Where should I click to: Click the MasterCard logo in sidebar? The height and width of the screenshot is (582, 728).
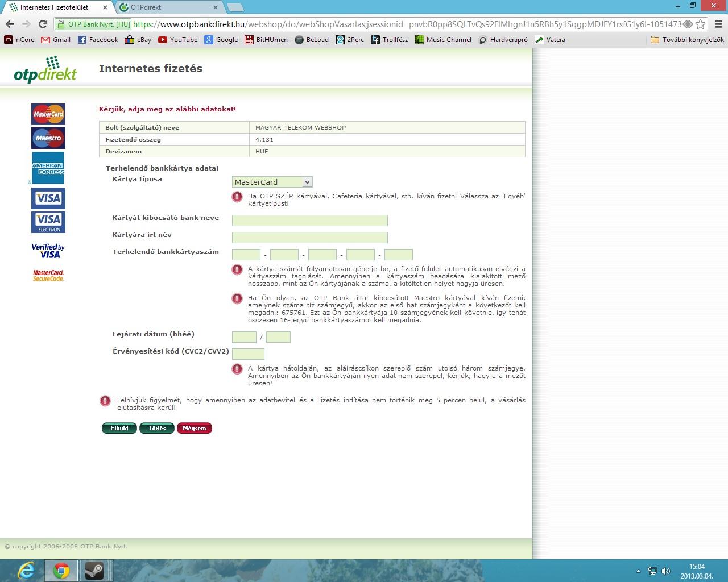48,114
